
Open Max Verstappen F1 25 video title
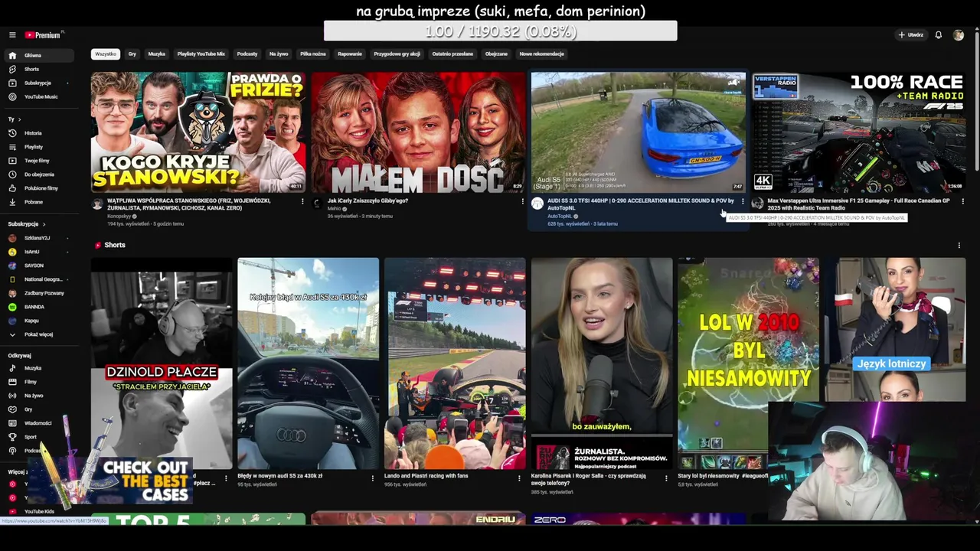859,204
